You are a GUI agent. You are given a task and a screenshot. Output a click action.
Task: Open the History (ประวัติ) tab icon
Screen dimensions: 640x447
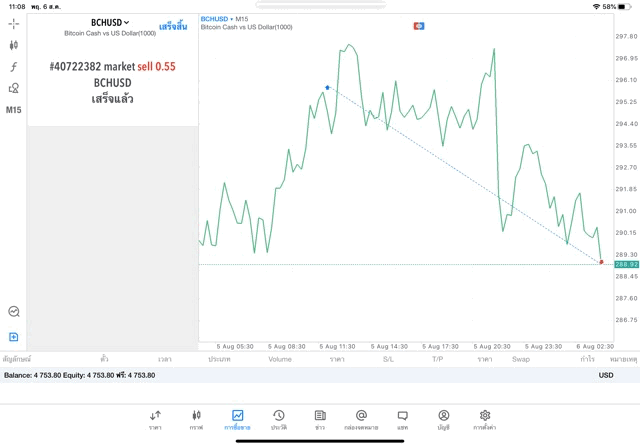[278, 419]
